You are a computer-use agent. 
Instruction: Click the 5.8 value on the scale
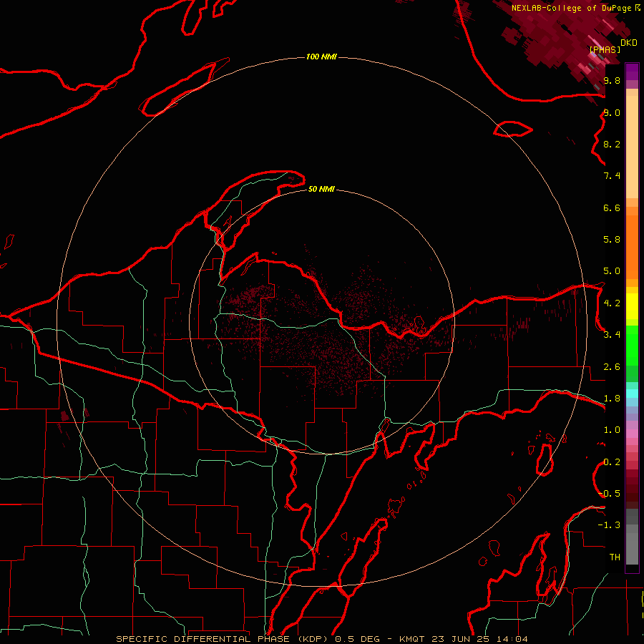[612, 240]
